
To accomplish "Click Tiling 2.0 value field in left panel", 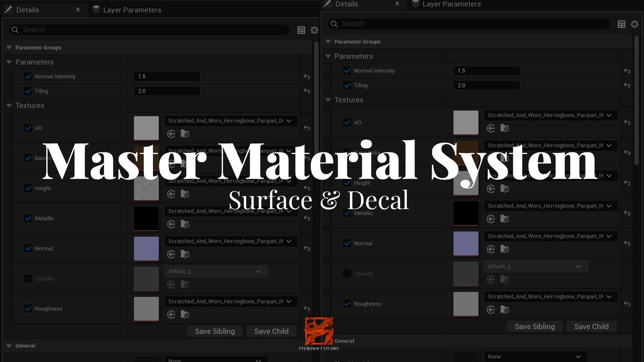I will 167,91.
